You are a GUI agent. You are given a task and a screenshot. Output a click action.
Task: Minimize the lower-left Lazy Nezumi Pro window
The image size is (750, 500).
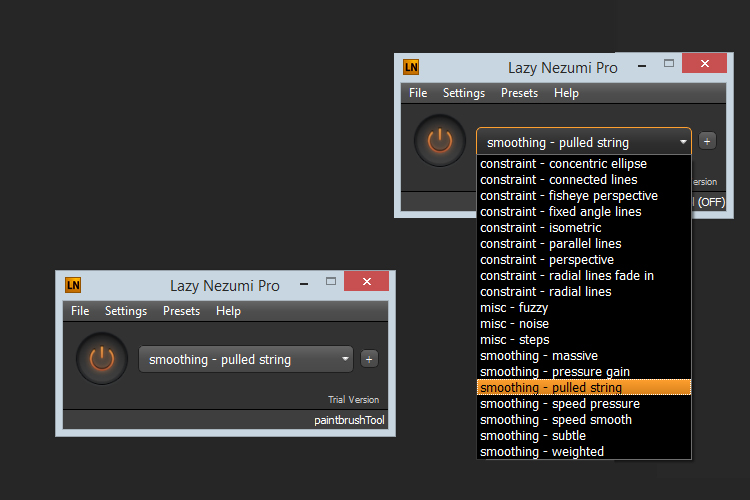pos(304,284)
